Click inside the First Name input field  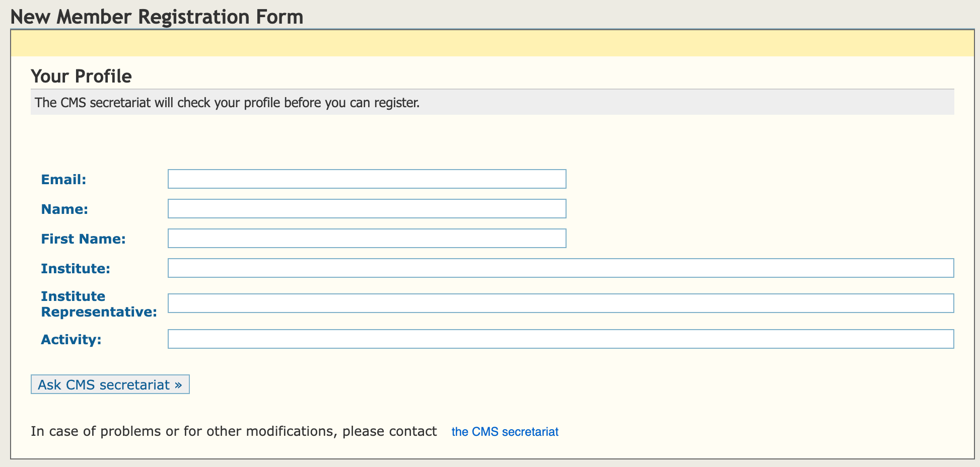click(367, 238)
